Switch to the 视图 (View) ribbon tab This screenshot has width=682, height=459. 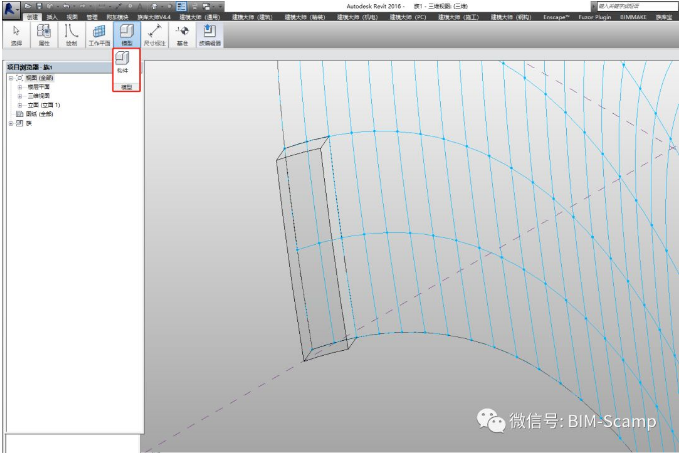(x=72, y=17)
